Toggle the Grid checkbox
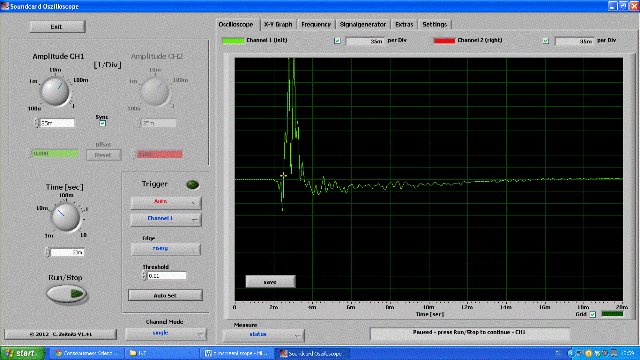 [x=593, y=314]
